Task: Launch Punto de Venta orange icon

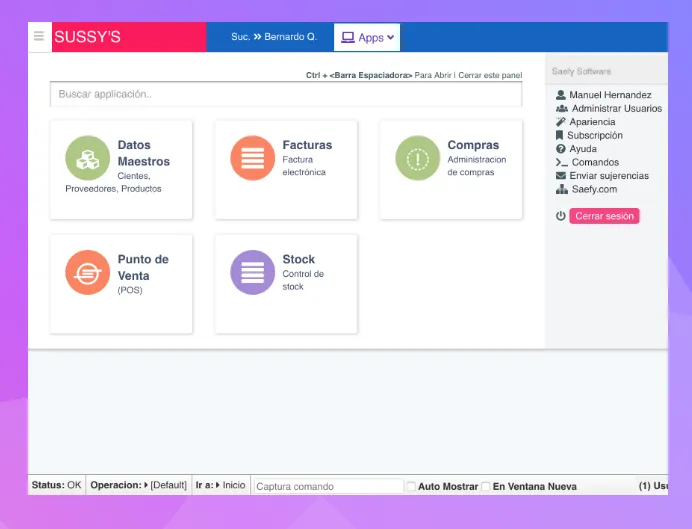Action: [x=88, y=272]
